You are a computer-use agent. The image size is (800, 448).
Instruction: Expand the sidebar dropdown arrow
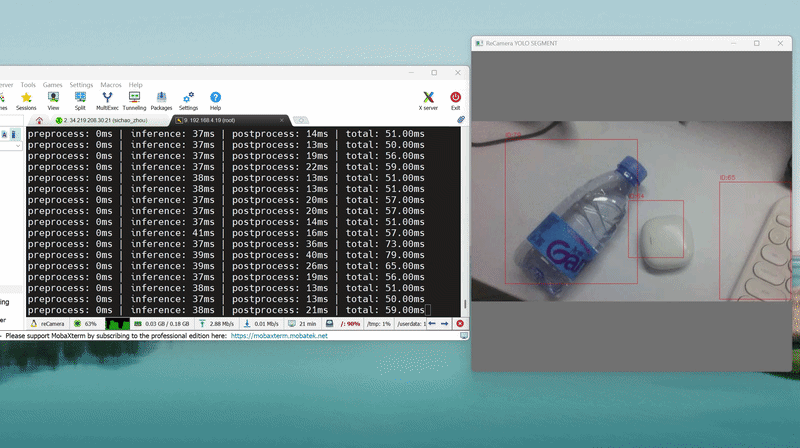[x=18, y=146]
